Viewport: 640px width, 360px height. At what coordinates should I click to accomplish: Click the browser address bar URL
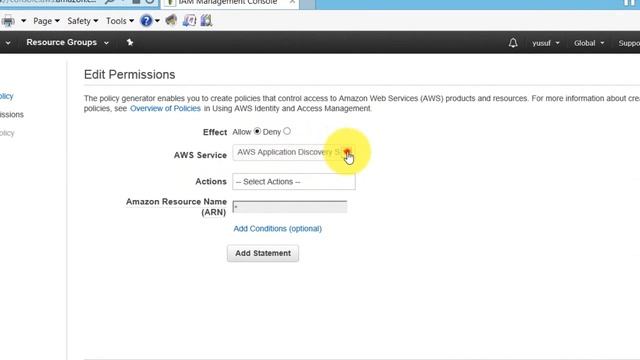tap(49, 2)
